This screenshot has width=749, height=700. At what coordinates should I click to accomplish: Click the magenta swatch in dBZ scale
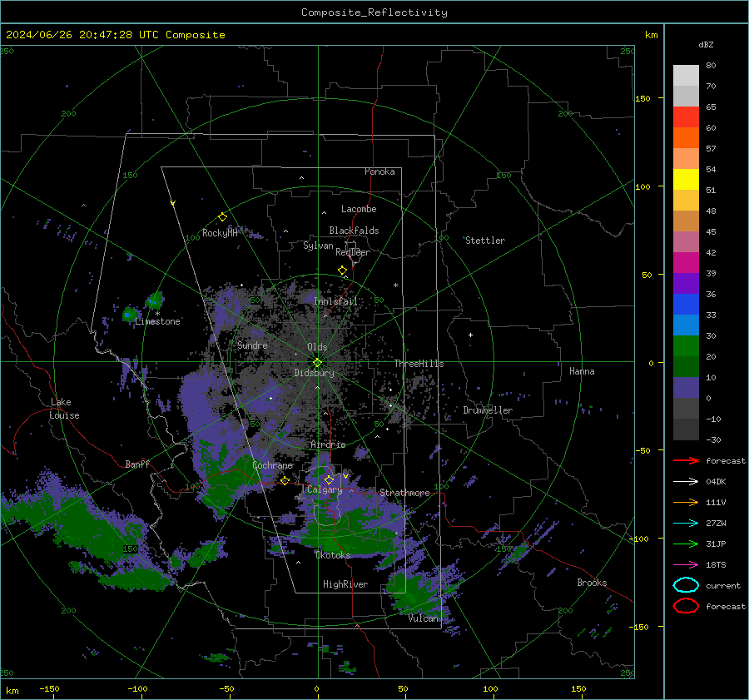tap(686, 262)
